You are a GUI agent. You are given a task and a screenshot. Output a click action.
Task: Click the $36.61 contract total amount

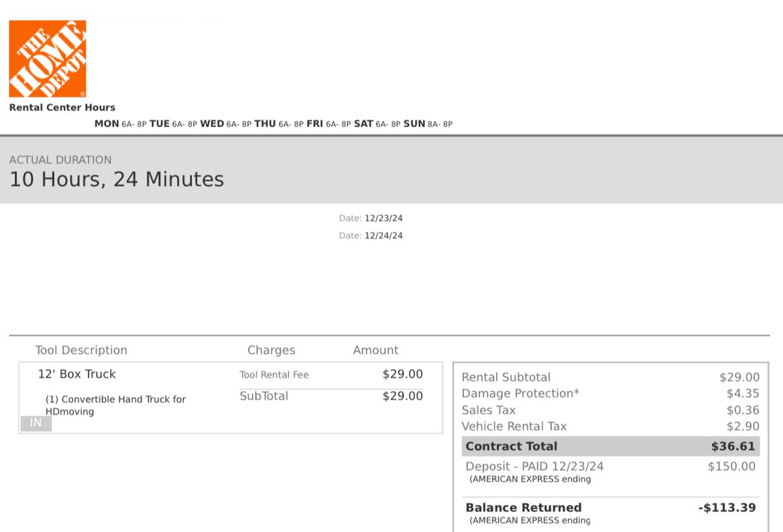(733, 447)
